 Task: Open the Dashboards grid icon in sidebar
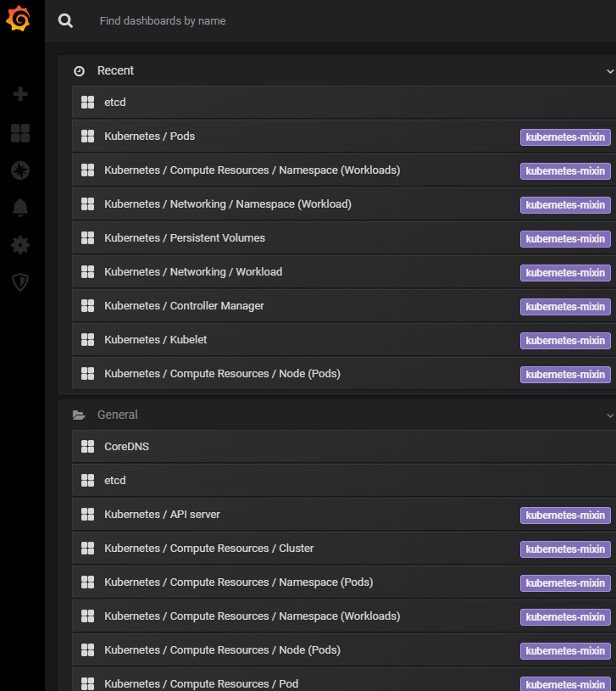click(20, 133)
